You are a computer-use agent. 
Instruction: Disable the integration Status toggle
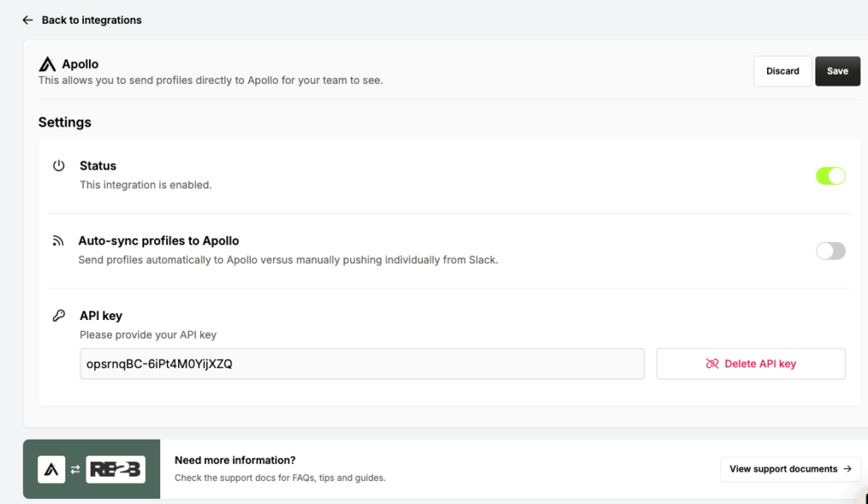(x=830, y=176)
